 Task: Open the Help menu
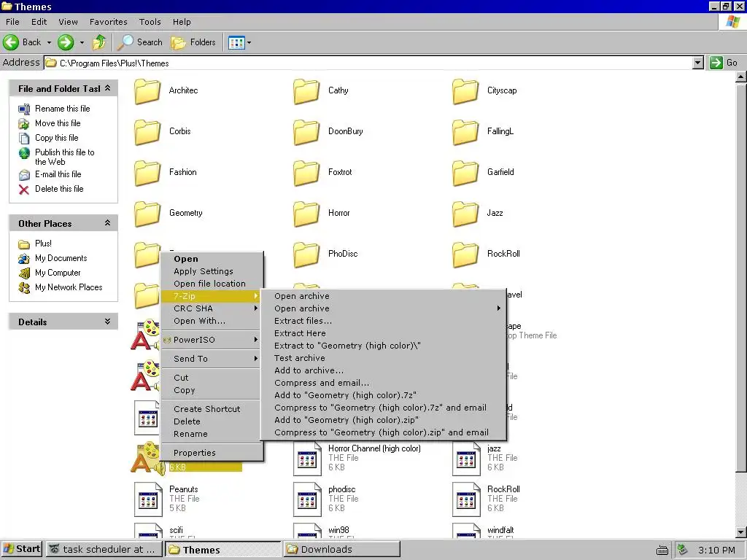pos(182,22)
